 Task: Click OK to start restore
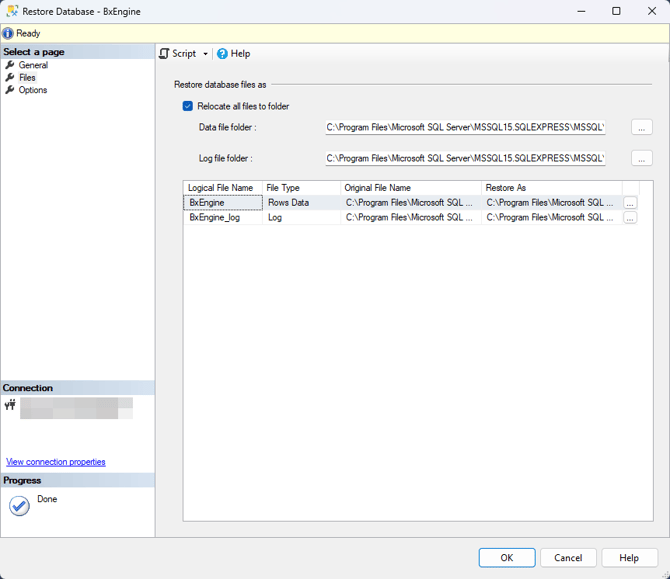pos(507,558)
